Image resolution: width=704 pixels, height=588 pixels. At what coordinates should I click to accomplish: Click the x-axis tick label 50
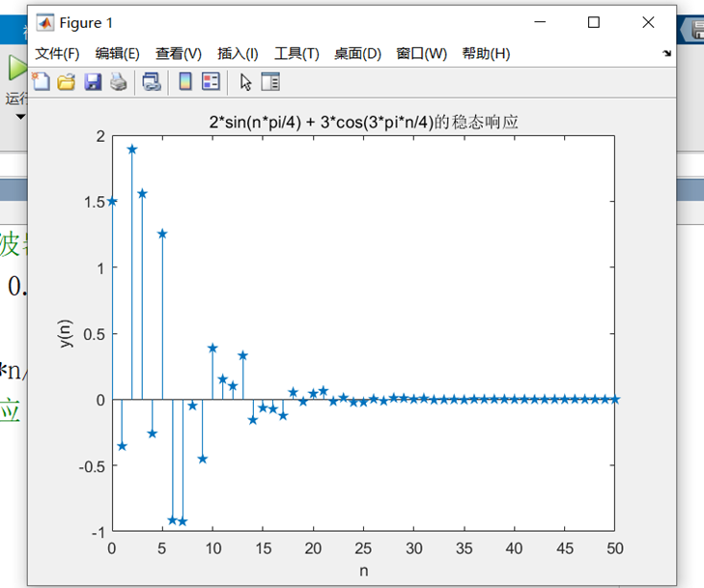click(614, 548)
